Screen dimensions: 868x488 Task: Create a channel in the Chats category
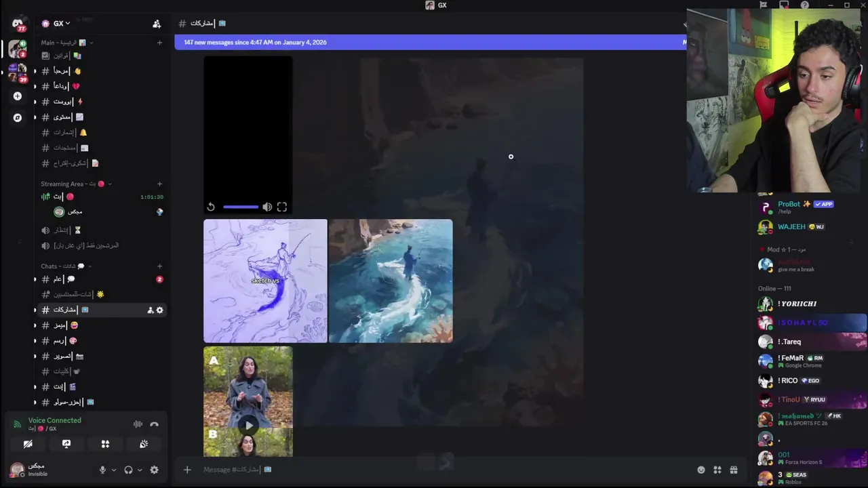tap(159, 266)
